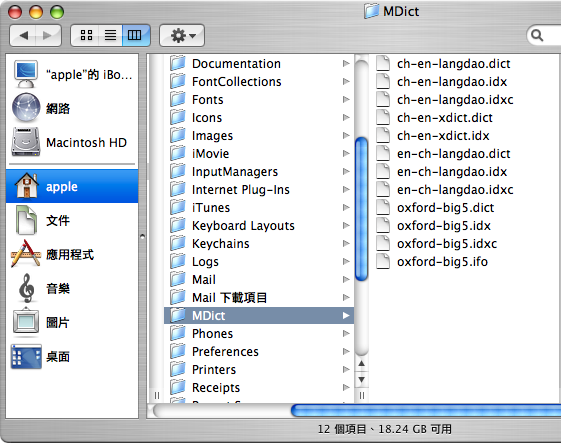Viewport: 561px width, 443px height.
Task: Expand the Mail 下載項目 folder arrow
Action: (346, 297)
